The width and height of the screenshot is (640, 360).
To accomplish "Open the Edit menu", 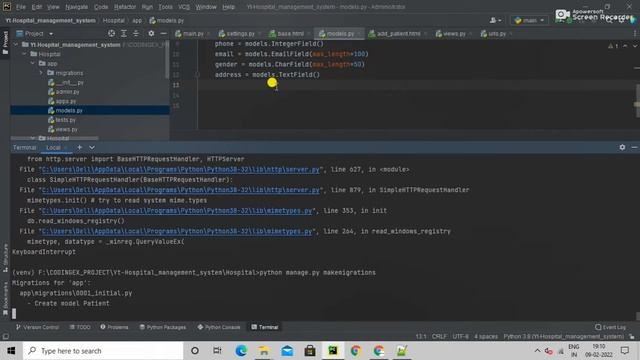I will click(37, 7).
